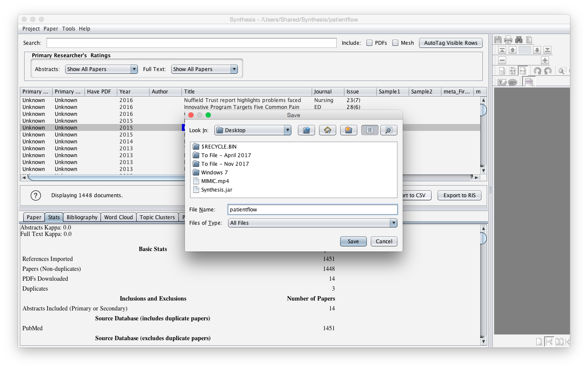The image size is (588, 369).
Task: Switch to the Bibliography tab
Action: [x=82, y=217]
